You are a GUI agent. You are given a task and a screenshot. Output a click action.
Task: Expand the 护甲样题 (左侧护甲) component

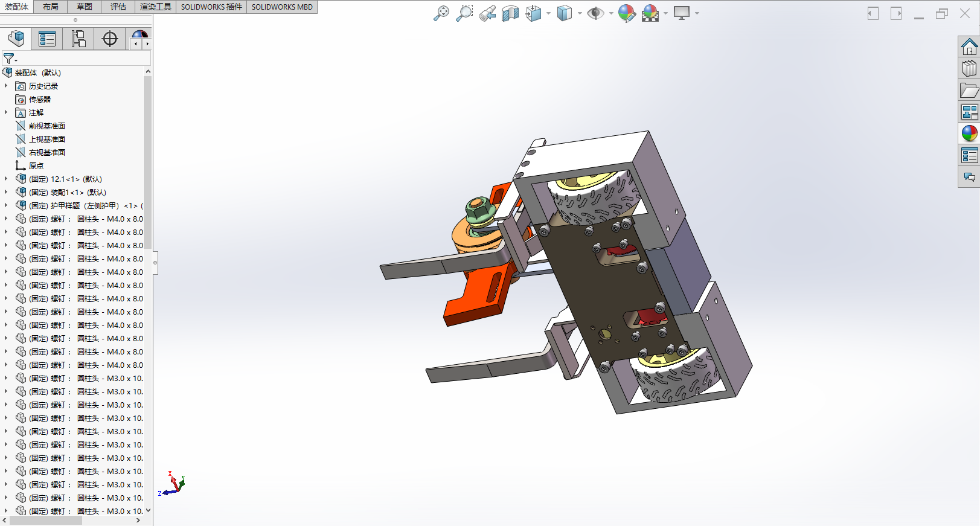(6, 205)
